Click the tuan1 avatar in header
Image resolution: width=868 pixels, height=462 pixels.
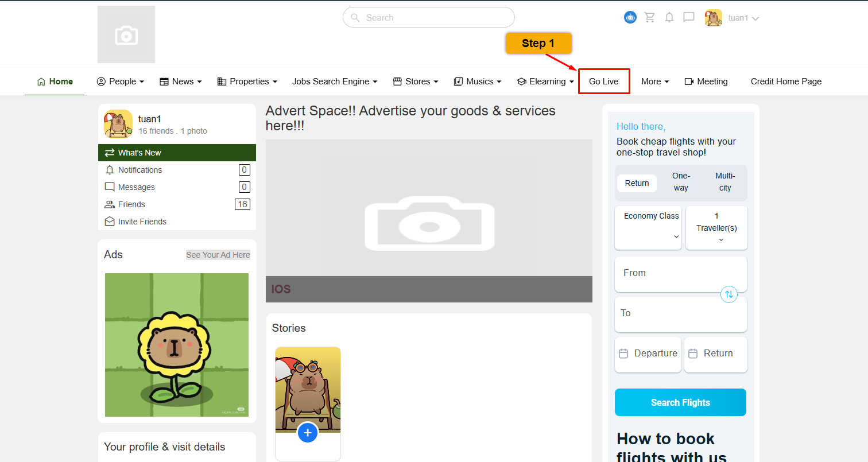tap(714, 18)
